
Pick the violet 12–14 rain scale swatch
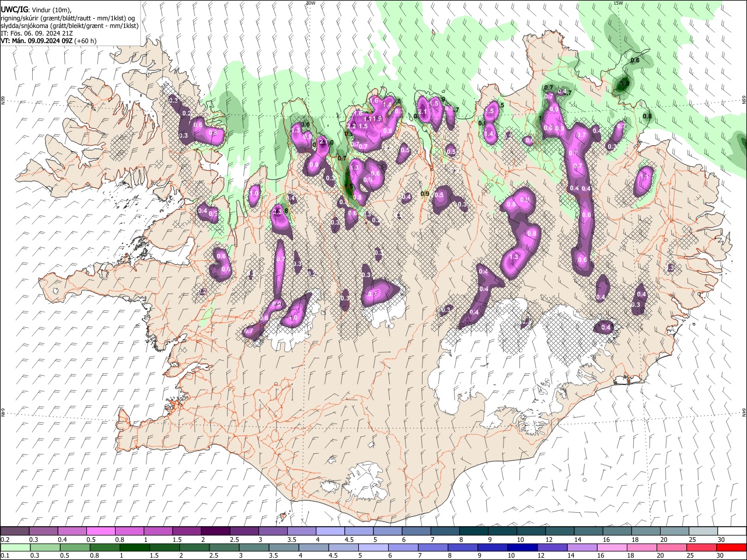pos(553,548)
